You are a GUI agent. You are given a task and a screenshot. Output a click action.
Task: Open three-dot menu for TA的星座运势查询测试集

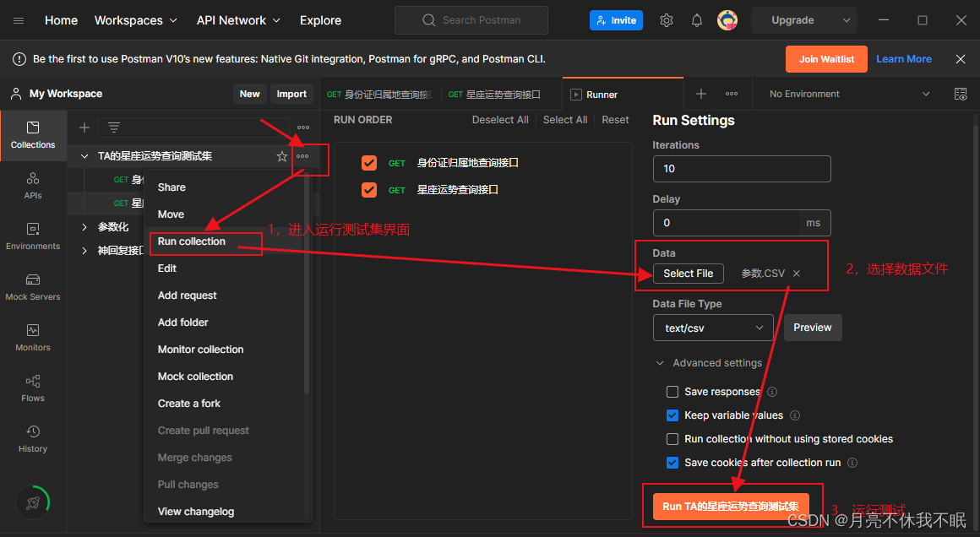pos(302,156)
